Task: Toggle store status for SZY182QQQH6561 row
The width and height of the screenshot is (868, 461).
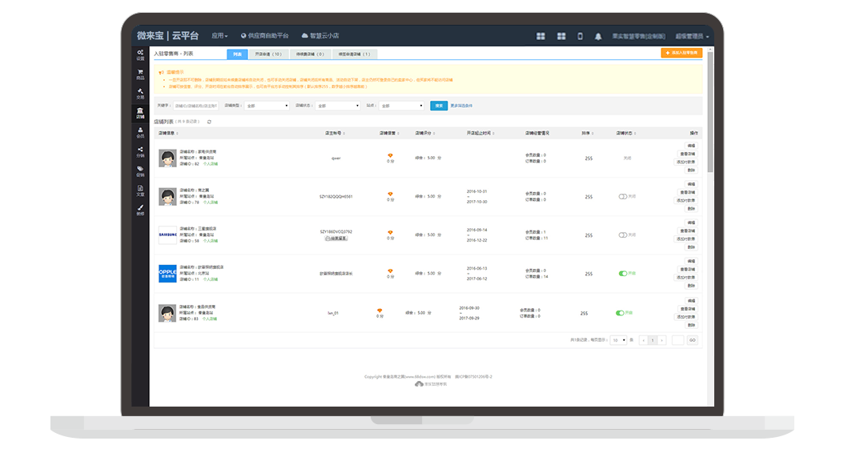Action: tap(623, 196)
